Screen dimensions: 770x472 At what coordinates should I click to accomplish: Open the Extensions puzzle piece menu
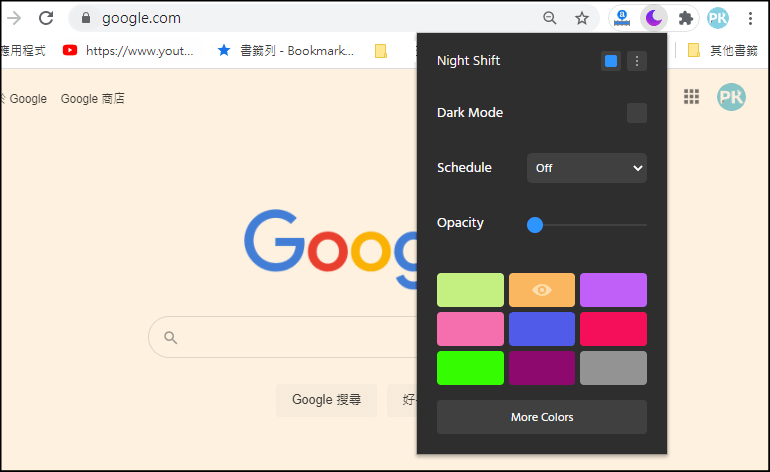point(686,18)
